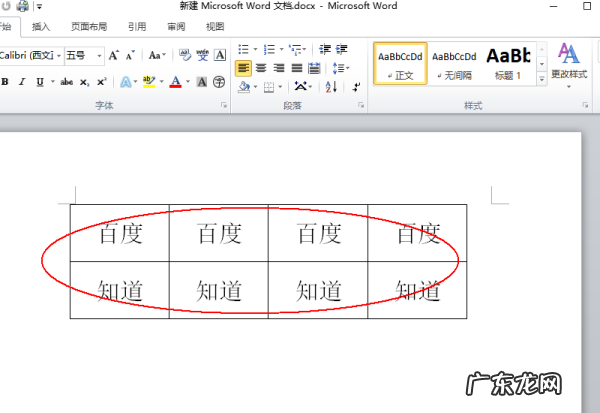This screenshot has width=600, height=413.
Task: Click the show paragraph marks icon
Action: (x=356, y=87)
